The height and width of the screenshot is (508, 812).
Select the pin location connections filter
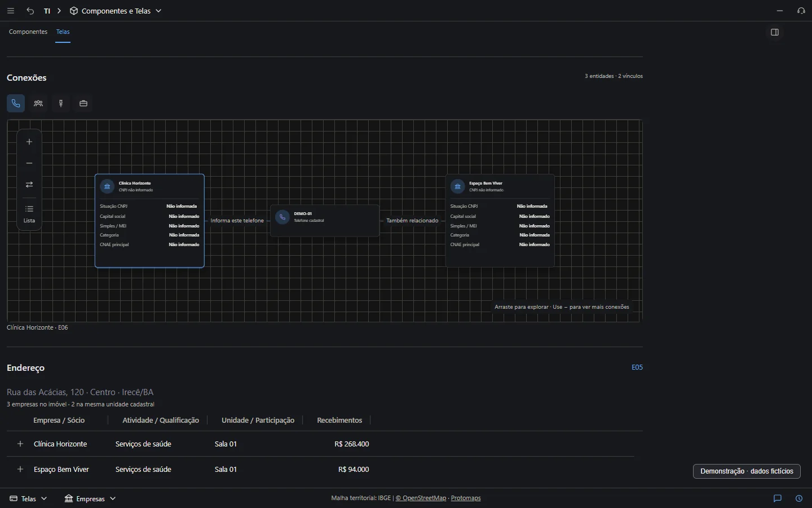coord(61,103)
